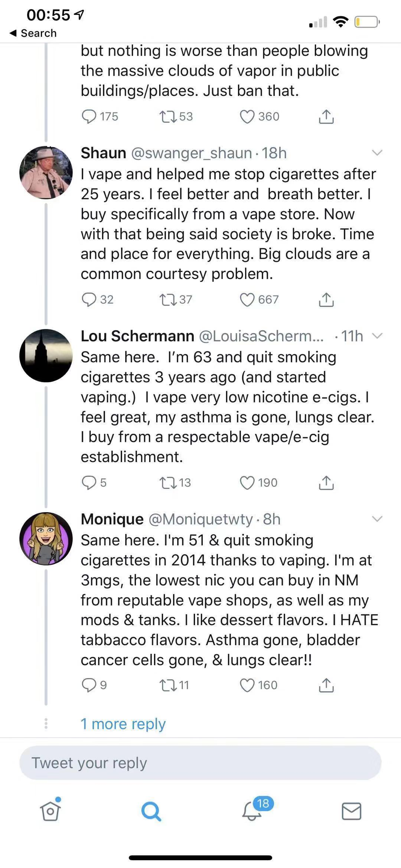Retweet Monique's tweet with 11 retweets

tap(168, 685)
